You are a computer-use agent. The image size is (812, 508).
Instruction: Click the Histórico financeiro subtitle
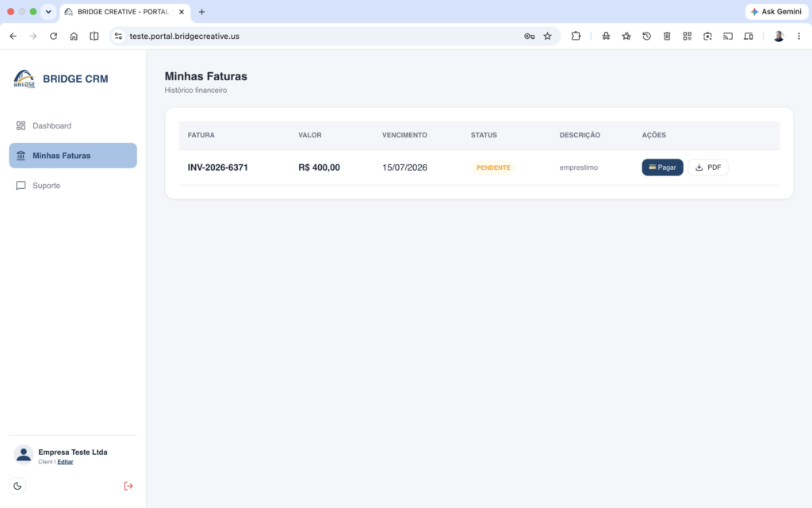(196, 90)
